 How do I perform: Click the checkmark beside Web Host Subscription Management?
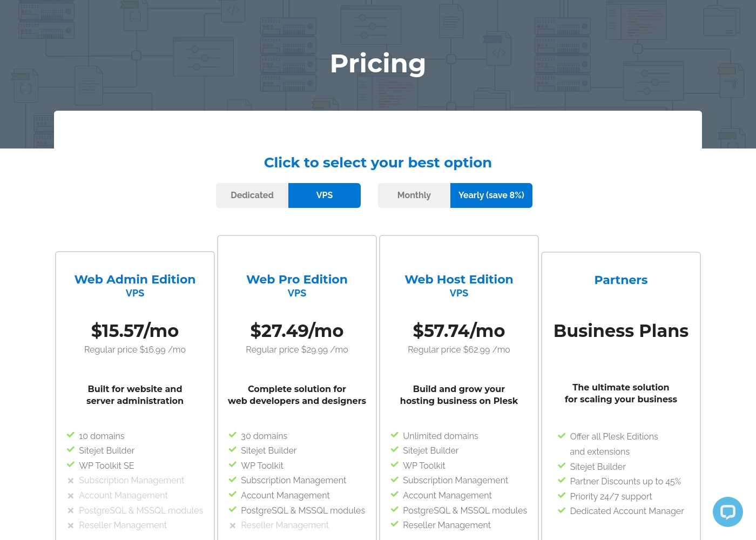395,479
